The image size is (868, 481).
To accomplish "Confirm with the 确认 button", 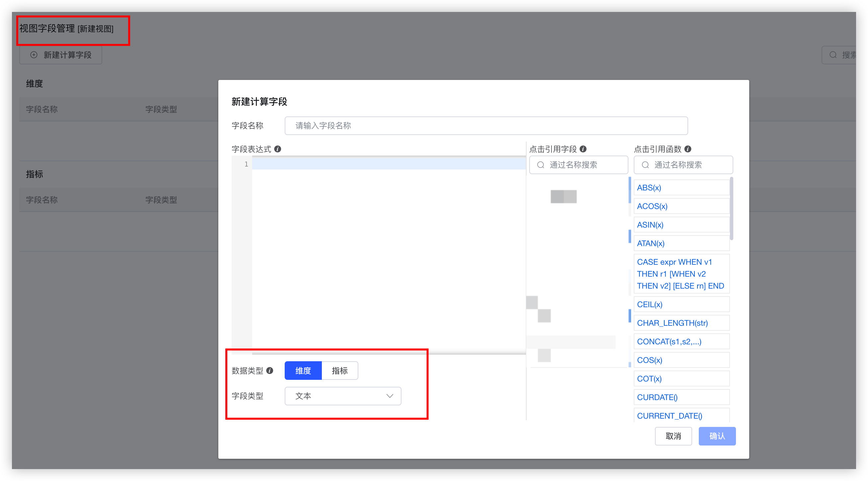I will click(x=717, y=436).
